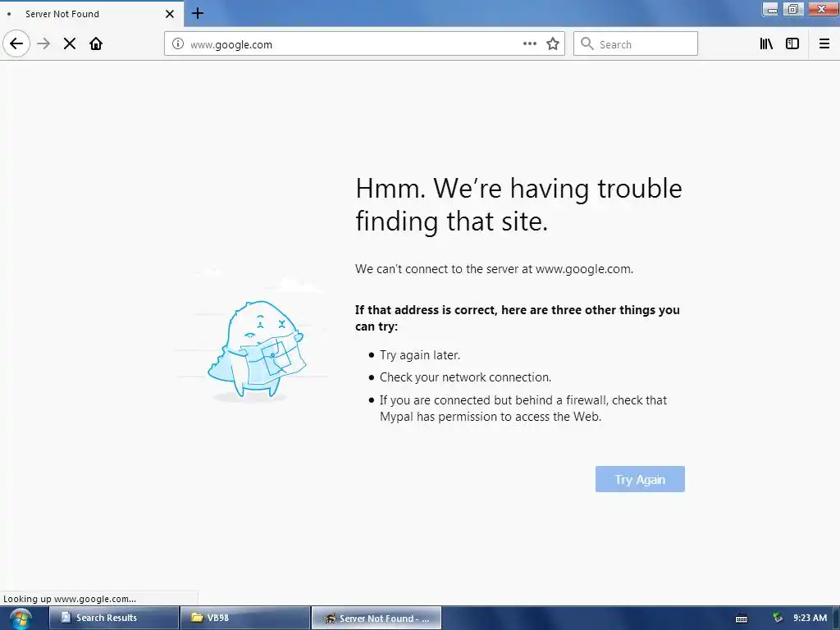Click the blue dinosaur map illustration
The image size is (840, 630).
[x=257, y=349]
